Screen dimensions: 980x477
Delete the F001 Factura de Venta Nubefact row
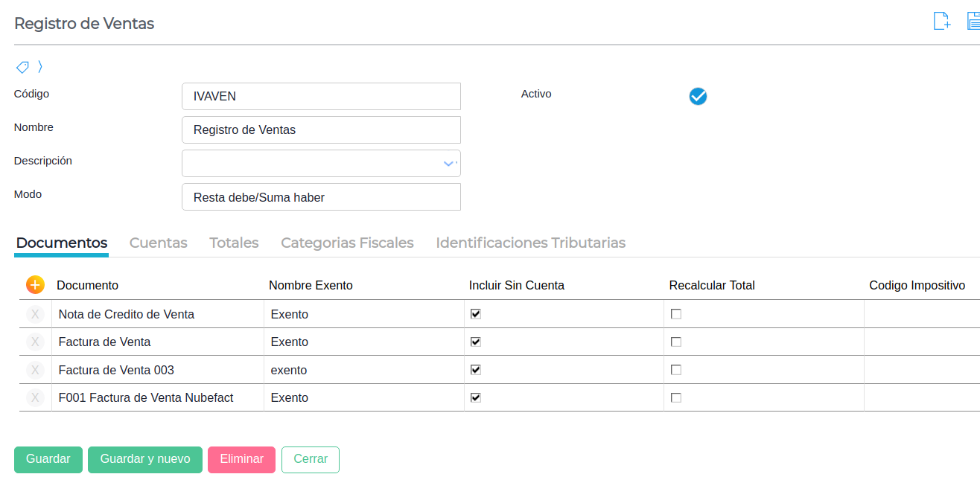tap(35, 398)
